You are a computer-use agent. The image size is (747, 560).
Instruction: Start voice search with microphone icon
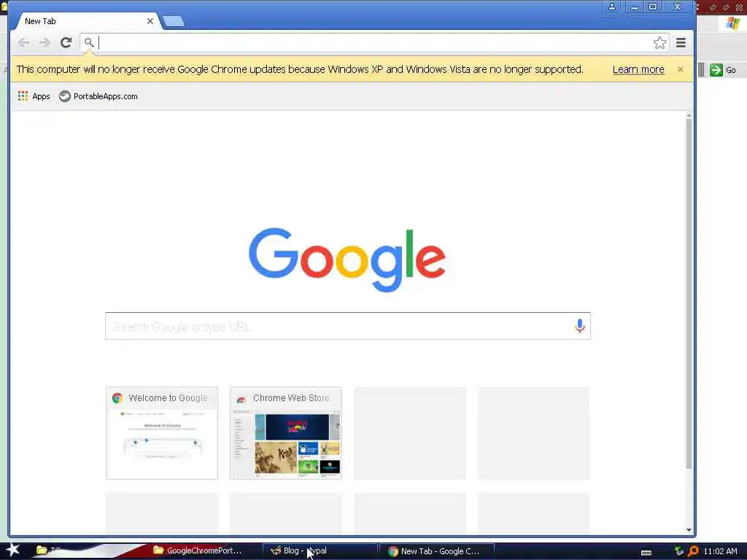click(x=580, y=326)
